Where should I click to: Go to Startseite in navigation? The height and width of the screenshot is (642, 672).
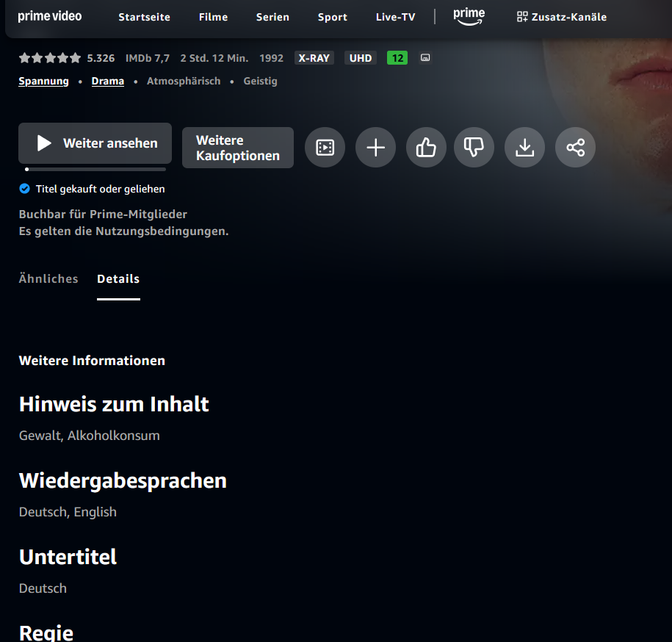point(144,17)
